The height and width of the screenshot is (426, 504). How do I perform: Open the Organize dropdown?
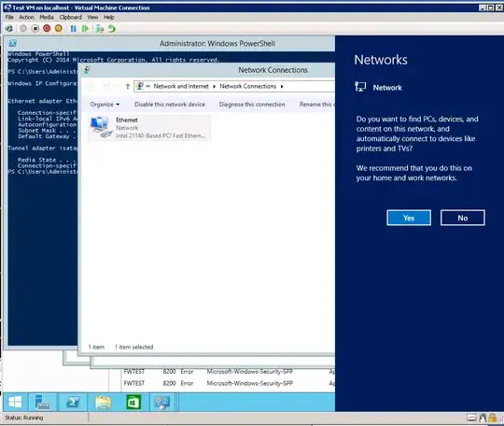coord(105,105)
